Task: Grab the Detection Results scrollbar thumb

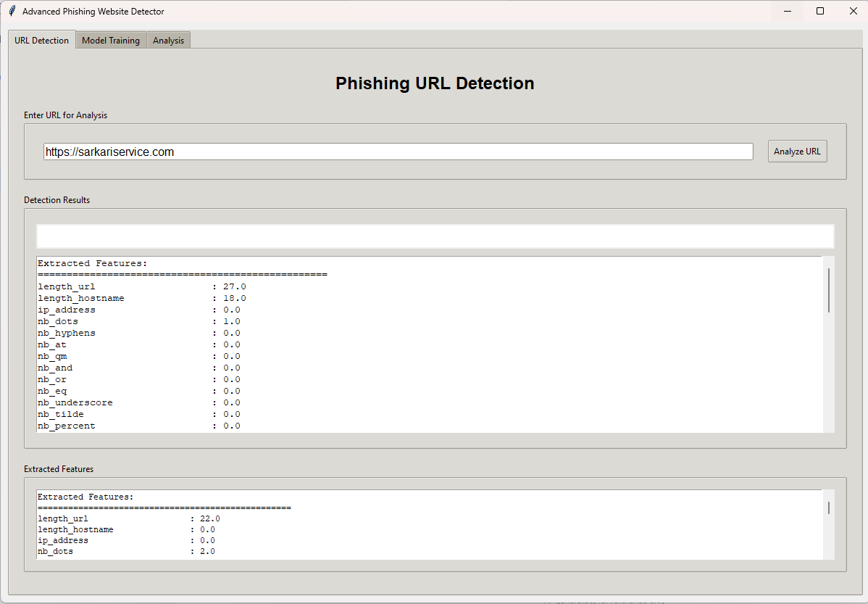Action: coord(829,290)
